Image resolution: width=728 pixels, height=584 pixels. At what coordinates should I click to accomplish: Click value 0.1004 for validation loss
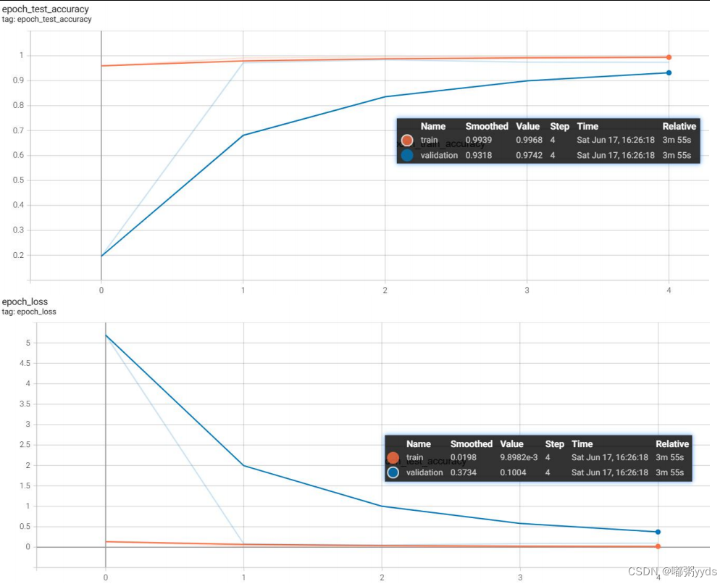513,472
